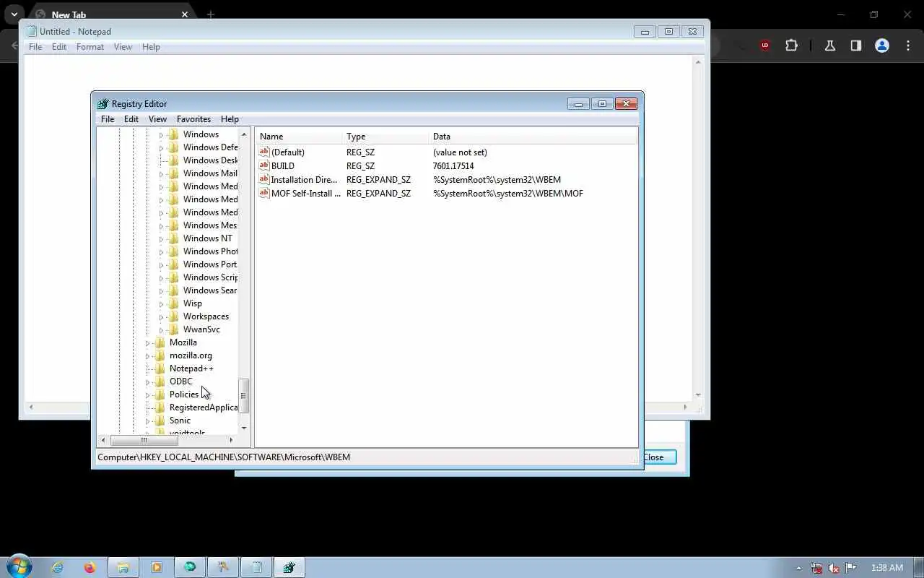924x578 pixels.
Task: Select the %SystemRoot%\system32\WBEM\MOF data cell
Action: pyautogui.click(x=508, y=194)
